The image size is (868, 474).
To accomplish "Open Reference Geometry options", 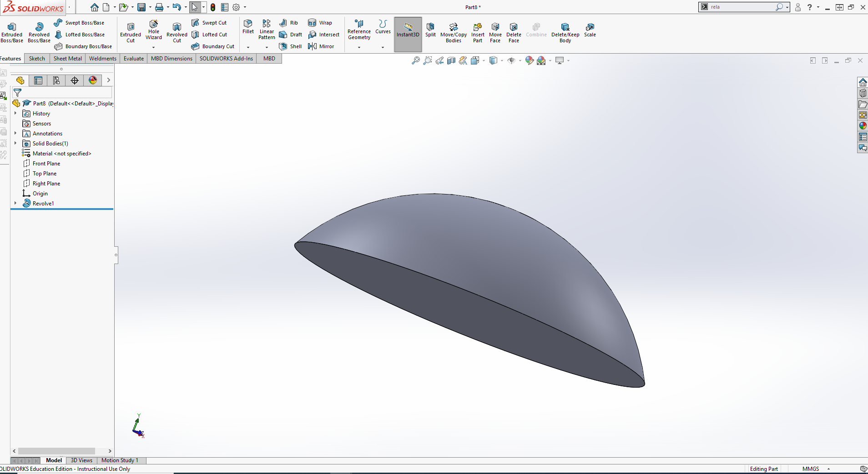I will [x=359, y=30].
